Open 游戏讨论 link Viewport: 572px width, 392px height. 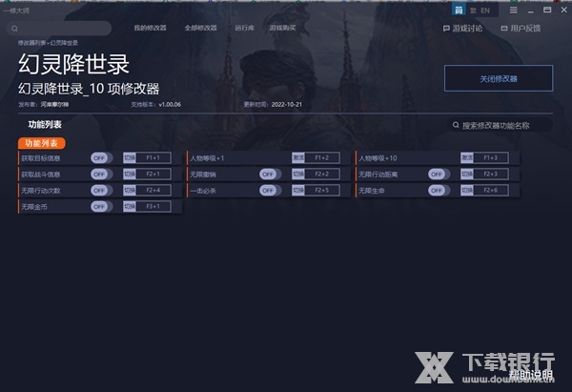(467, 28)
